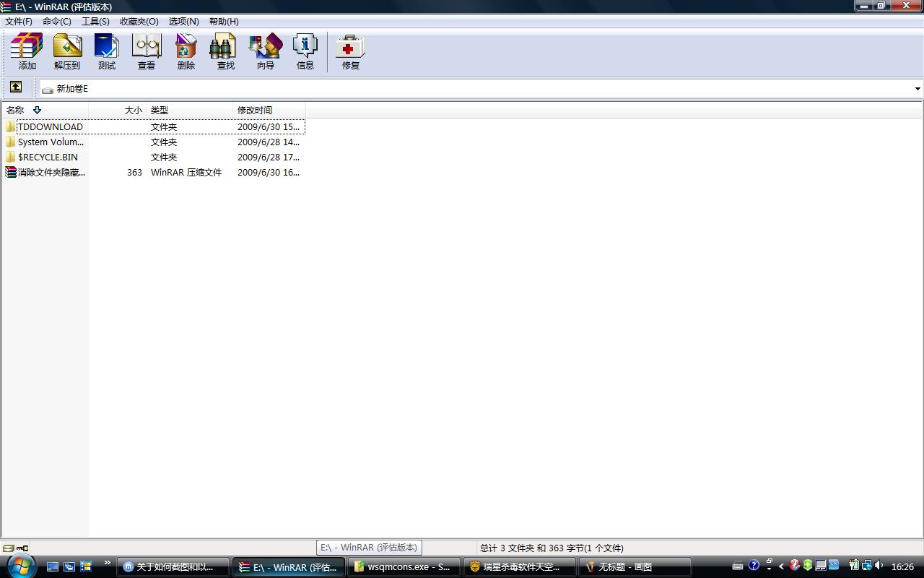Switch to 无标题 - 画图 taskbar window
Image resolution: width=924 pixels, height=578 pixels.
(x=635, y=567)
